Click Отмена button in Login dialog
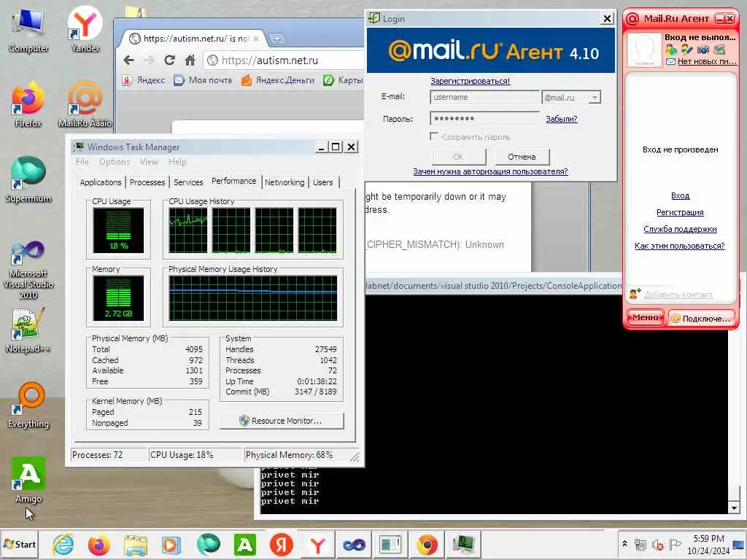This screenshot has height=560, width=747. pos(522,157)
